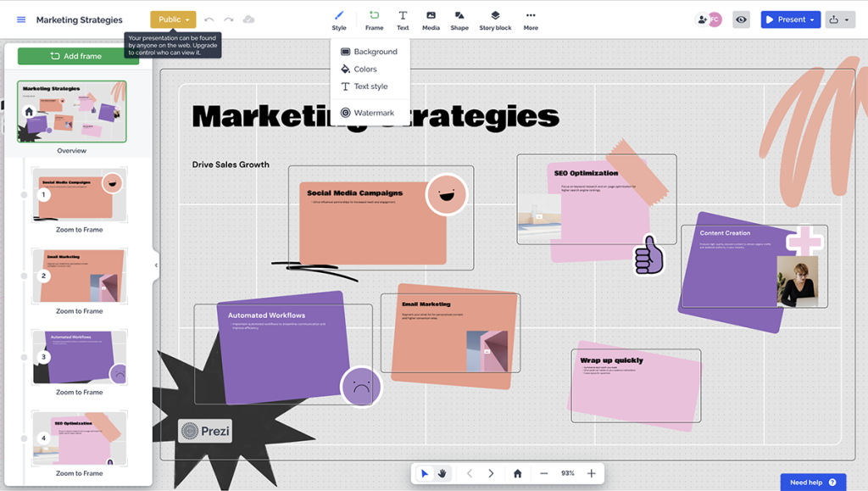Open the Frame tool
The width and height of the screenshot is (868, 491).
374,19
